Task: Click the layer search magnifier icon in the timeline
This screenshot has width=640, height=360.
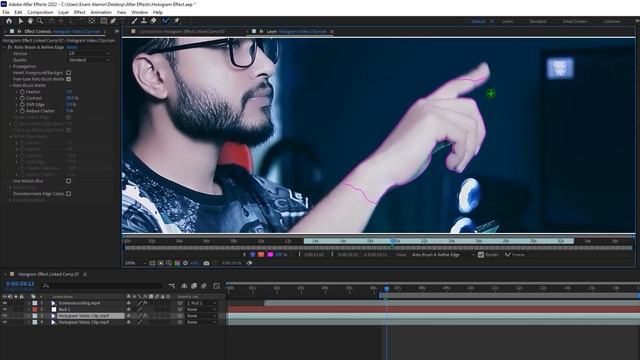Action: pyautogui.click(x=46, y=286)
